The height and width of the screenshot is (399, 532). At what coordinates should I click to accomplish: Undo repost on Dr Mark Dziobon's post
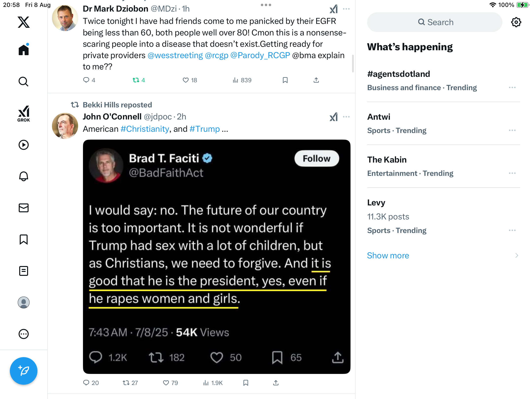click(136, 80)
